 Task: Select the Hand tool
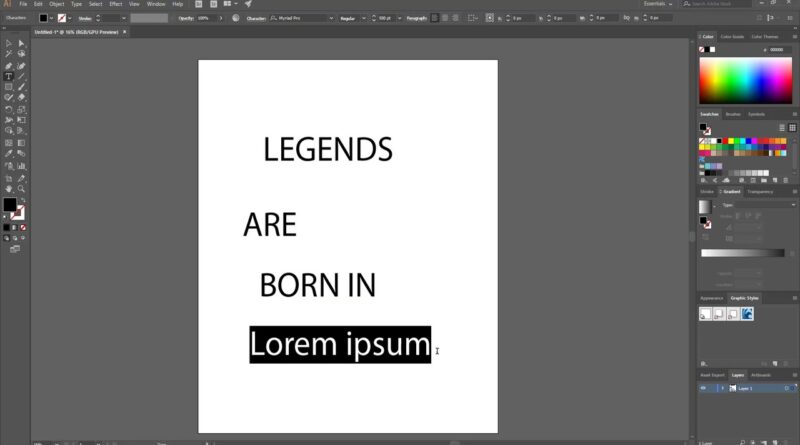[x=8, y=188]
